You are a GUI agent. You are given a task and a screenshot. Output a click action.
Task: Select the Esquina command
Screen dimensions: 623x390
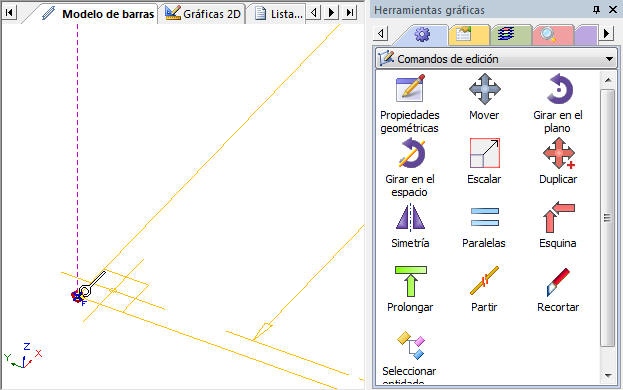pos(559,217)
